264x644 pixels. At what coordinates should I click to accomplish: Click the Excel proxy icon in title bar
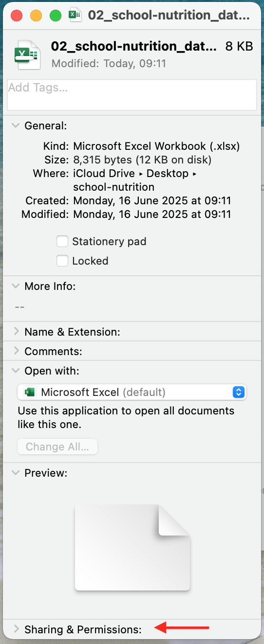pos(75,15)
